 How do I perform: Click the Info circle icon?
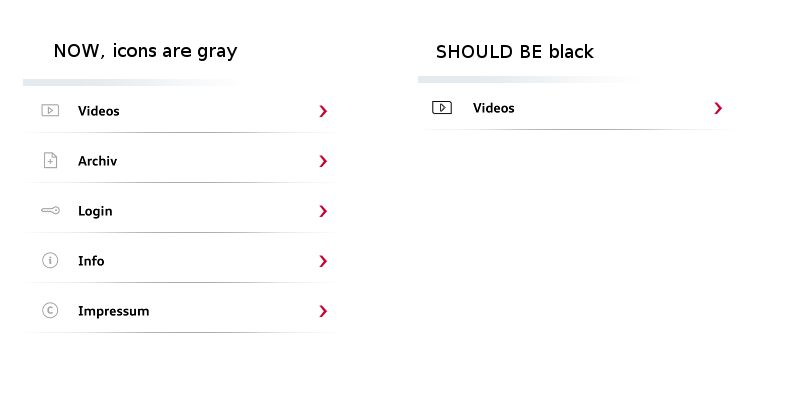50,261
